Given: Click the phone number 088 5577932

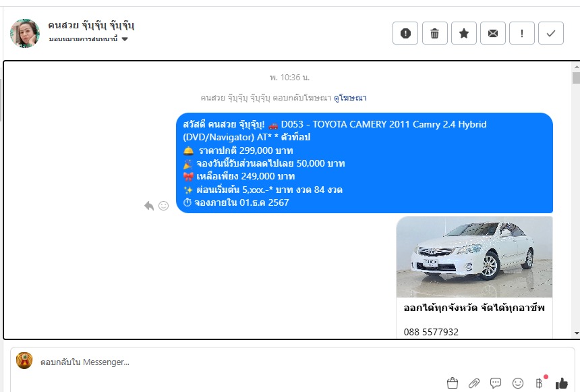Looking at the screenshot, I should point(431,332).
